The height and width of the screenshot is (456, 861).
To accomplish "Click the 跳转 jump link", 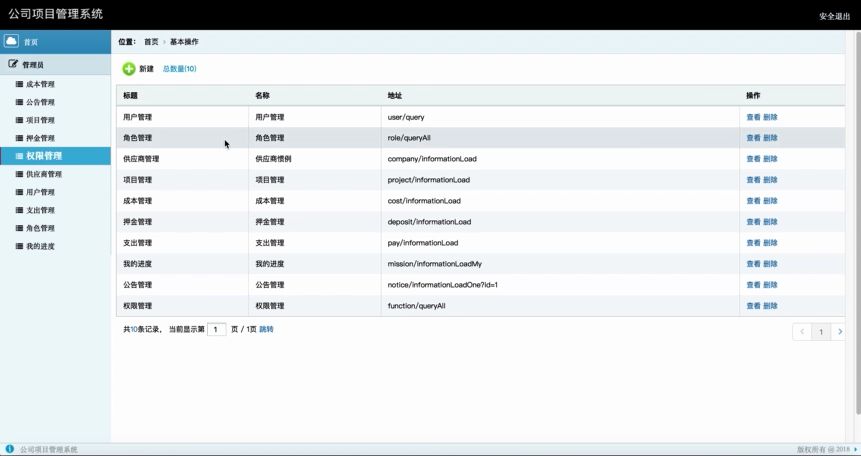I will click(266, 329).
